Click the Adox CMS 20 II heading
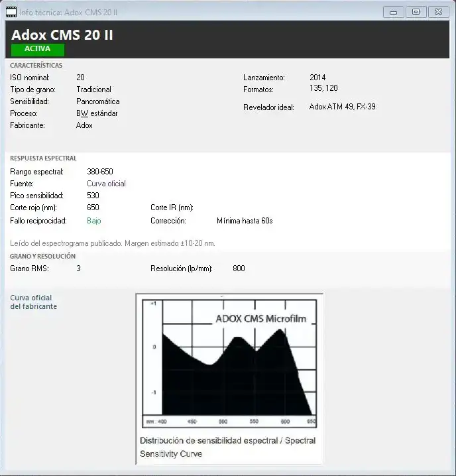The width and height of the screenshot is (456, 476). pyautogui.click(x=62, y=35)
